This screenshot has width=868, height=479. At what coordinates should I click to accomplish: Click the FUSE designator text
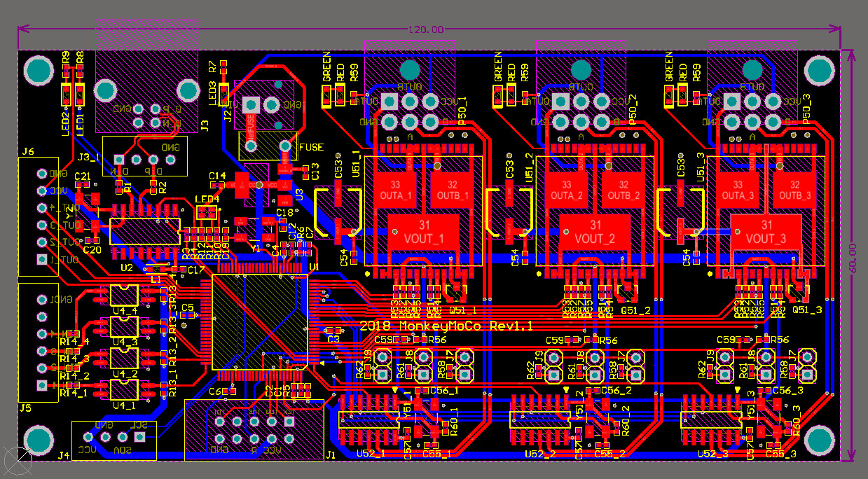[x=311, y=148]
